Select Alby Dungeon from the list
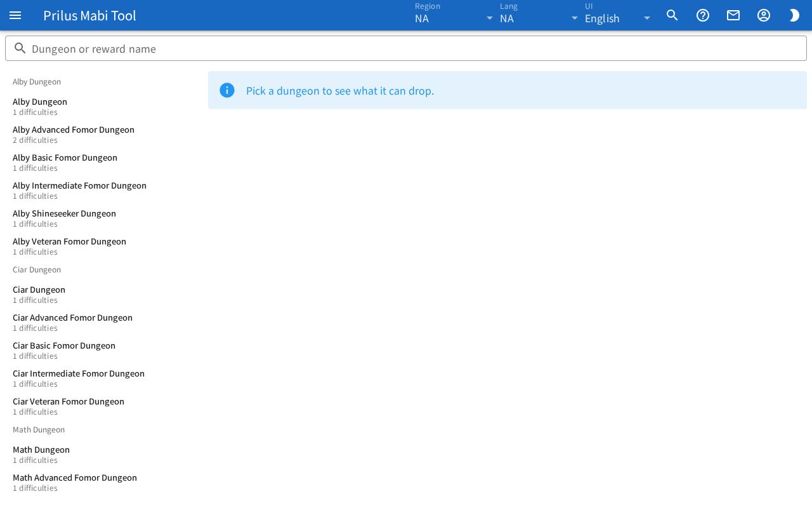The height and width of the screenshot is (508, 812). tap(101, 107)
